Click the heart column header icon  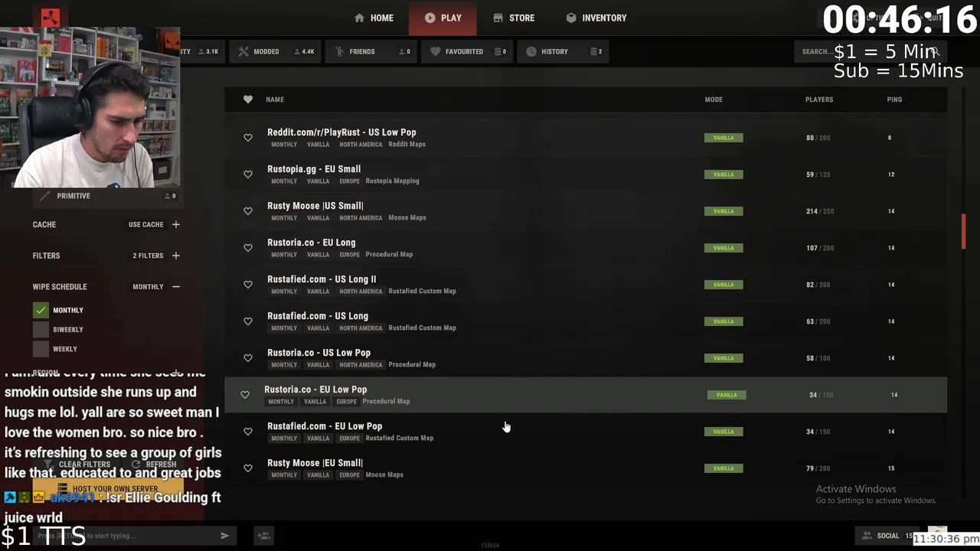[x=247, y=99]
